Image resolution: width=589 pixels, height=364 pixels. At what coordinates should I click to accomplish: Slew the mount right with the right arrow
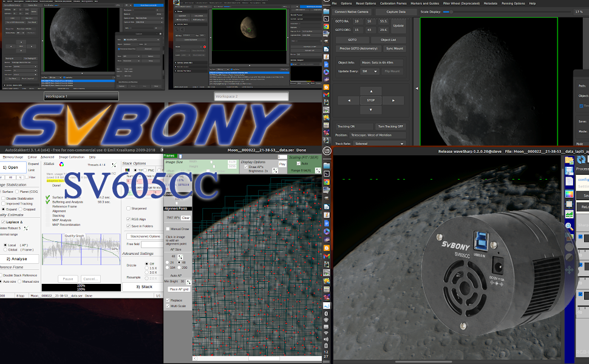click(x=393, y=100)
